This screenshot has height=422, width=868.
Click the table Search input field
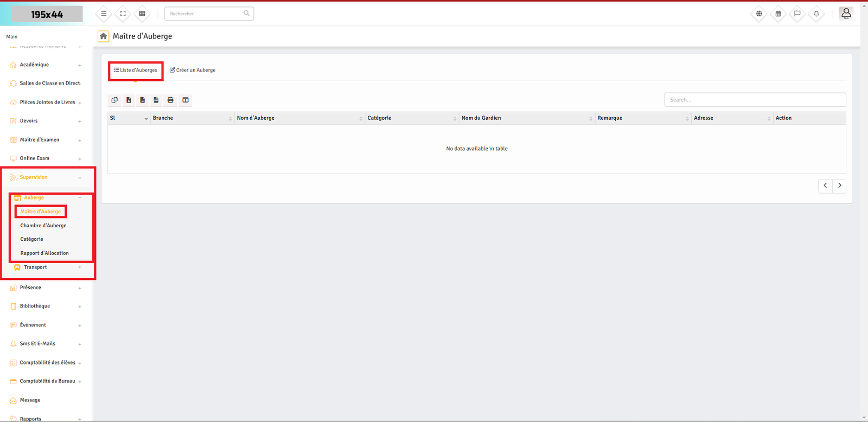click(755, 100)
